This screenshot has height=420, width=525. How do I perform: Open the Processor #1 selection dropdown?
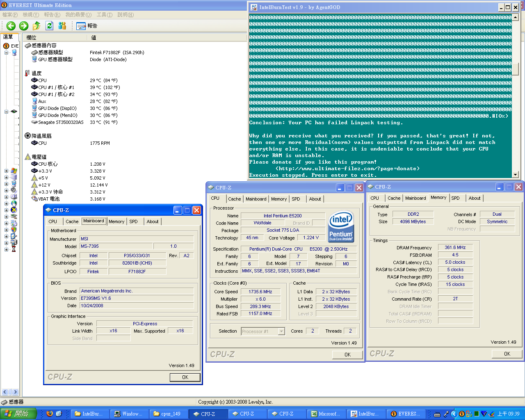(x=281, y=331)
